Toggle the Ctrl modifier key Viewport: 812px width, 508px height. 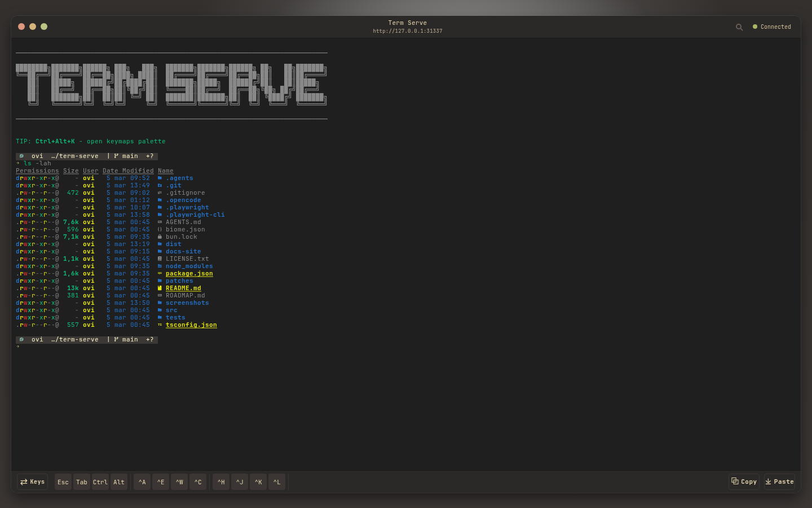tap(100, 481)
